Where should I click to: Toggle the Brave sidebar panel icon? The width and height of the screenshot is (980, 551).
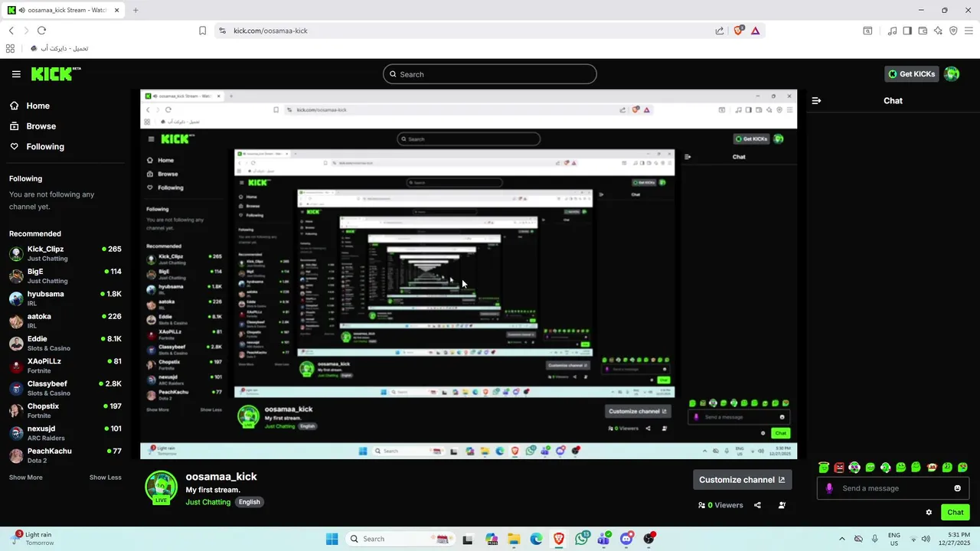907,31
